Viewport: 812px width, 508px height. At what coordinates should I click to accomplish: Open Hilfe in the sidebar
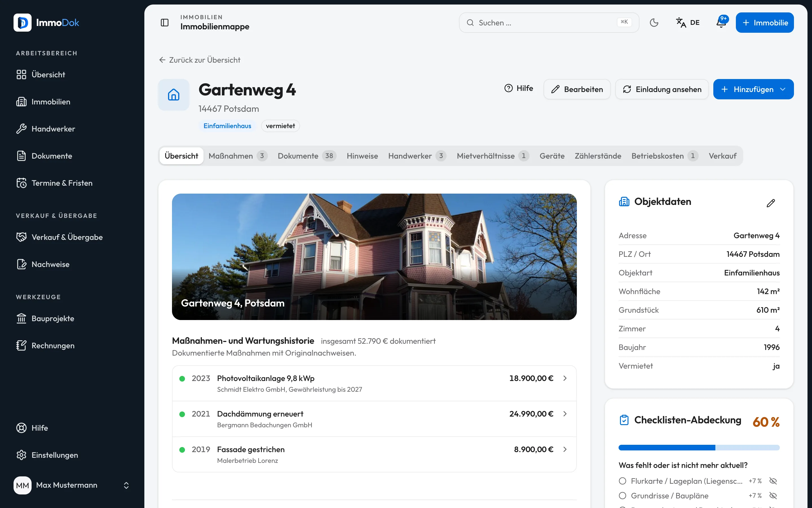pos(72,428)
